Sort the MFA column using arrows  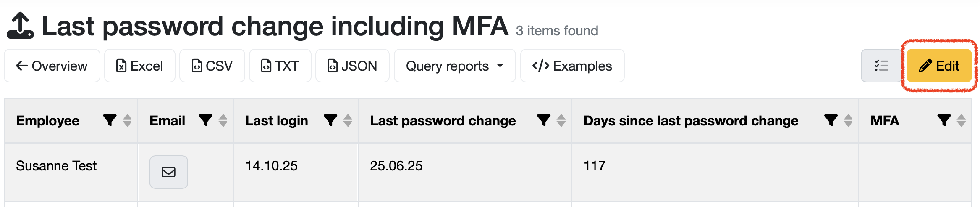coord(962,121)
